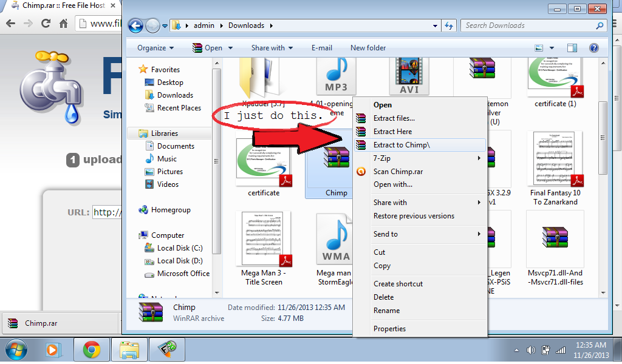Expand the Share with context submenu
The width and height of the screenshot is (622, 364).
[x=420, y=203]
